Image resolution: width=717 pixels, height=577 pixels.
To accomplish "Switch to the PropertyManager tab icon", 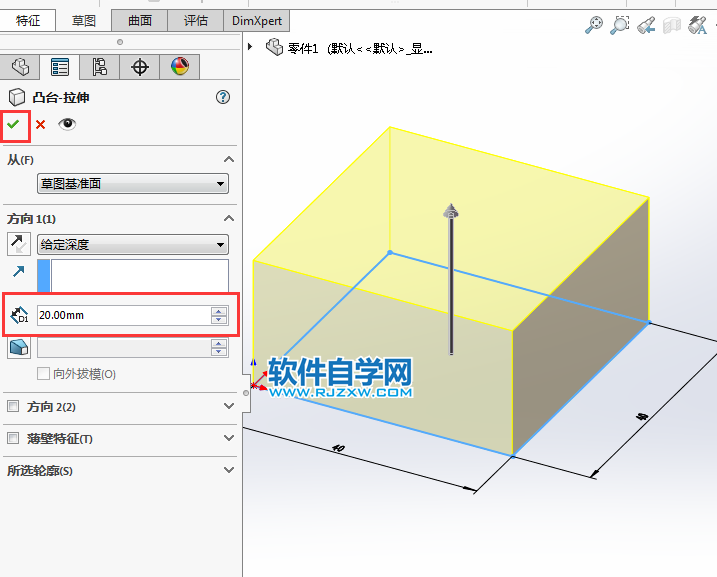I will click(60, 67).
